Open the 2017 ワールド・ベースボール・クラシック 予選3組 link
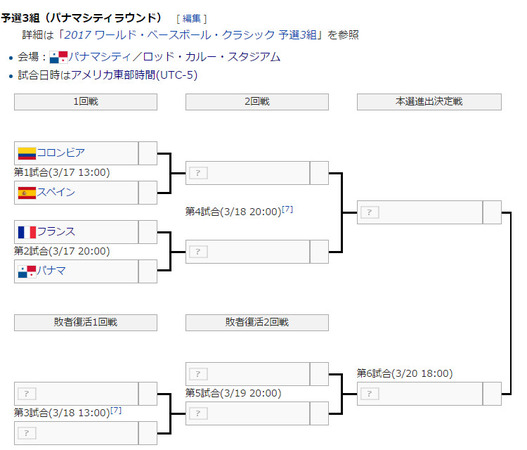This screenshot has height=450, width=527. click(x=190, y=35)
